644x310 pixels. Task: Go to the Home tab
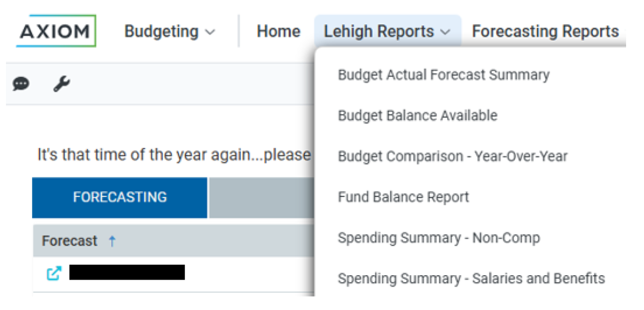coord(278,31)
